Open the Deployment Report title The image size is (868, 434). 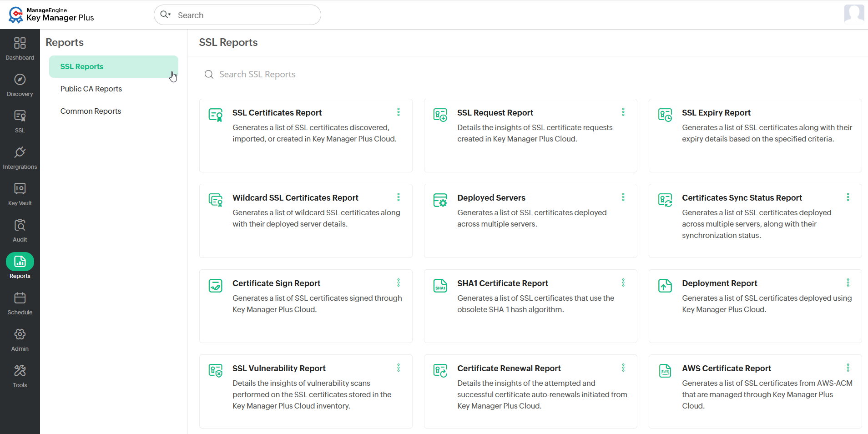pyautogui.click(x=719, y=283)
